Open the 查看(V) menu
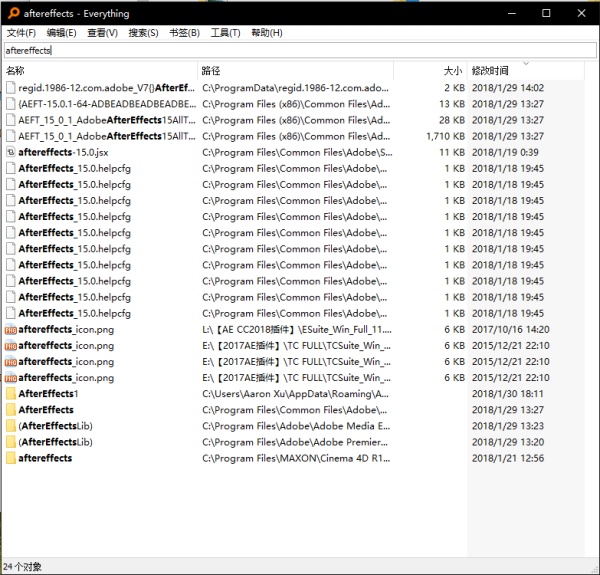The image size is (600, 575). [x=102, y=33]
